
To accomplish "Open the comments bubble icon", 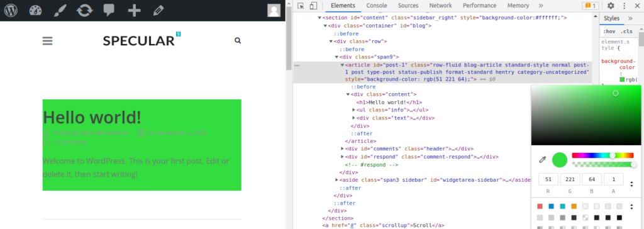I will 109,10.
